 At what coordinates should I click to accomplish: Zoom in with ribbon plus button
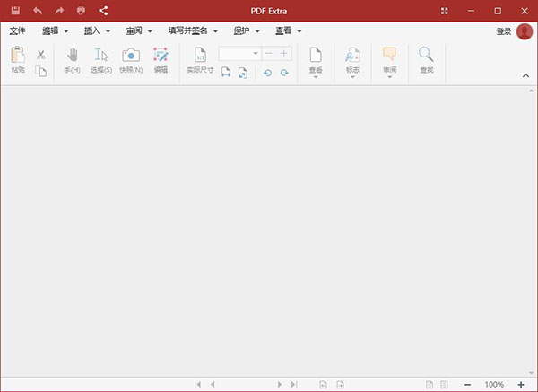283,54
